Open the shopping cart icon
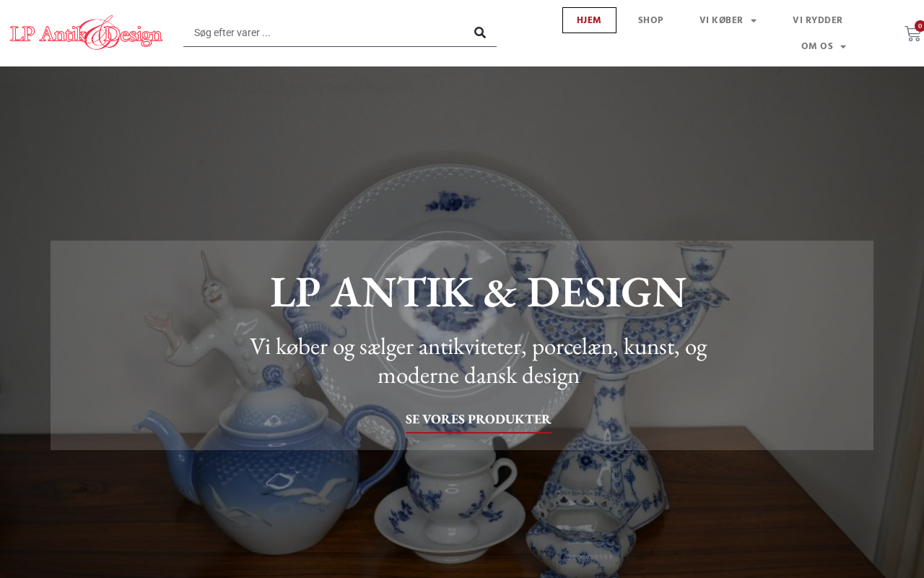This screenshot has height=578, width=924. (912, 33)
